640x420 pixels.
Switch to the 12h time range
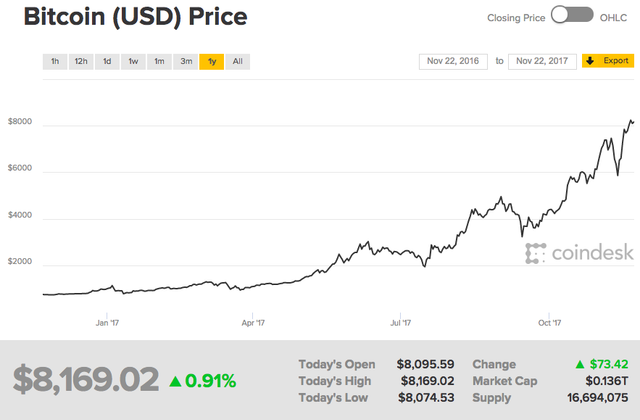[x=81, y=62]
